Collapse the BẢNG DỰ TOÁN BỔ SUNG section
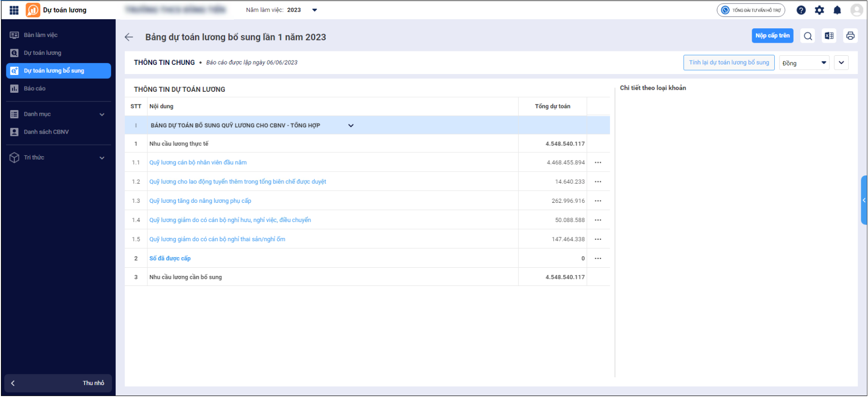Image resolution: width=868 pixels, height=397 pixels. point(351,125)
